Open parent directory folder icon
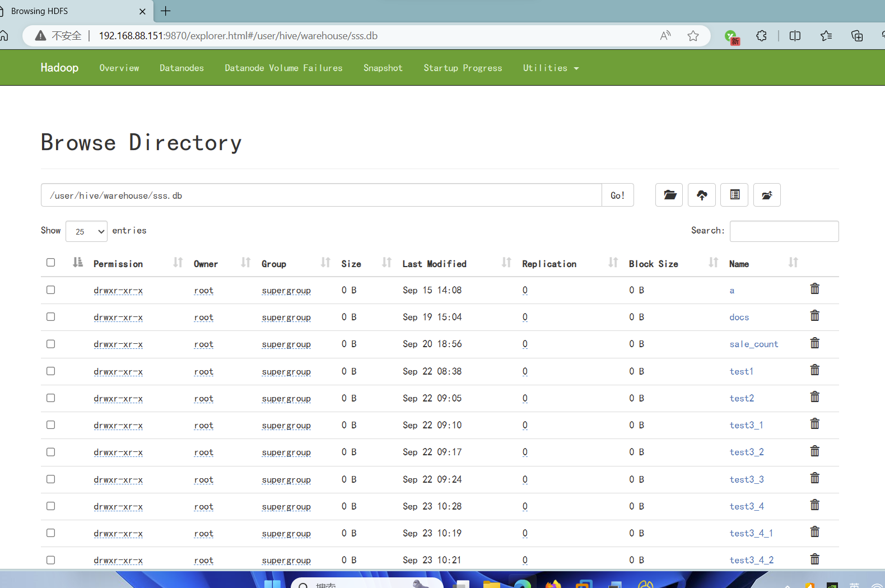 (x=669, y=195)
